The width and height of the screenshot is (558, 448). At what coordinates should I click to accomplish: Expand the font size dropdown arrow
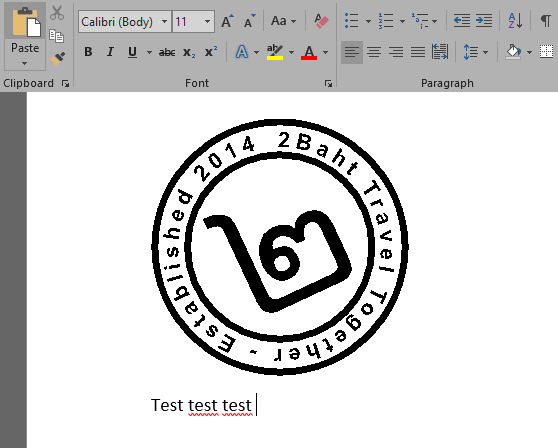pyautogui.click(x=207, y=22)
